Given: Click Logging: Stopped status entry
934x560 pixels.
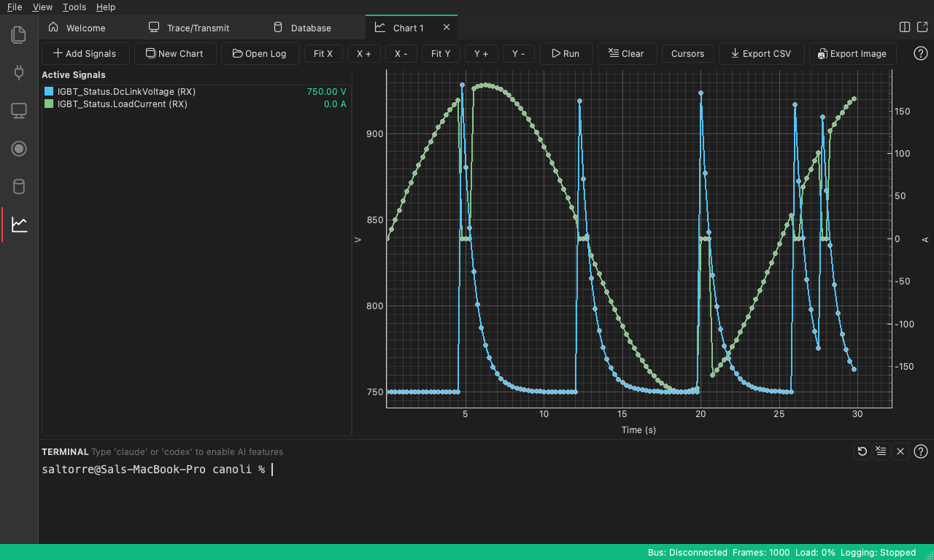Looking at the screenshot, I should (878, 552).
